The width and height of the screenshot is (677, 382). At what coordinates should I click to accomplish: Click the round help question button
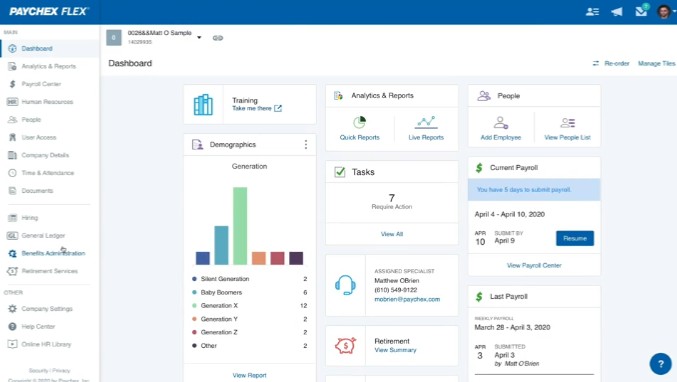tap(661, 364)
